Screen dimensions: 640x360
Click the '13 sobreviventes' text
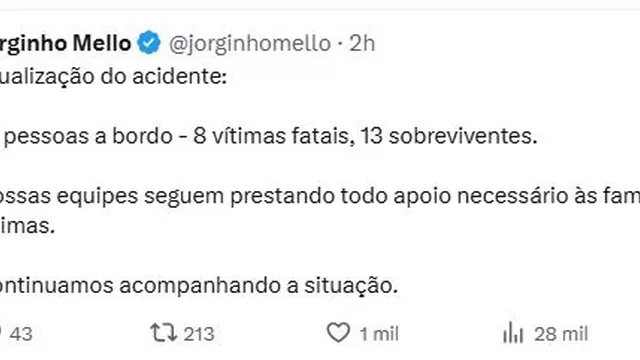point(449,136)
